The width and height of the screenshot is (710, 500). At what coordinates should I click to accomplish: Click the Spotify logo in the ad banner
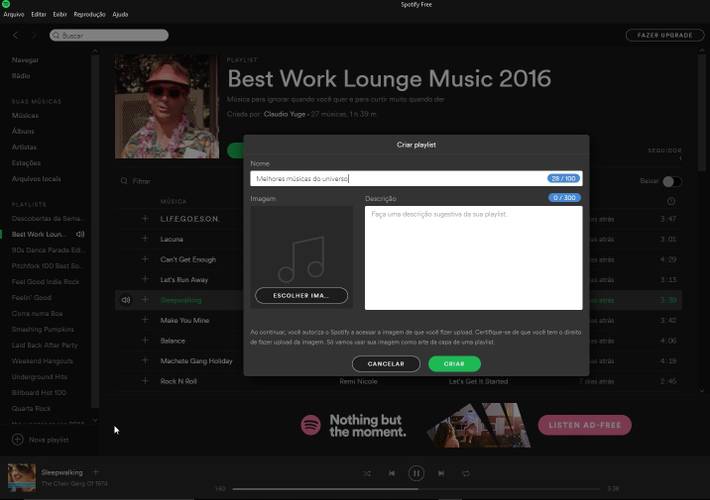click(x=311, y=425)
